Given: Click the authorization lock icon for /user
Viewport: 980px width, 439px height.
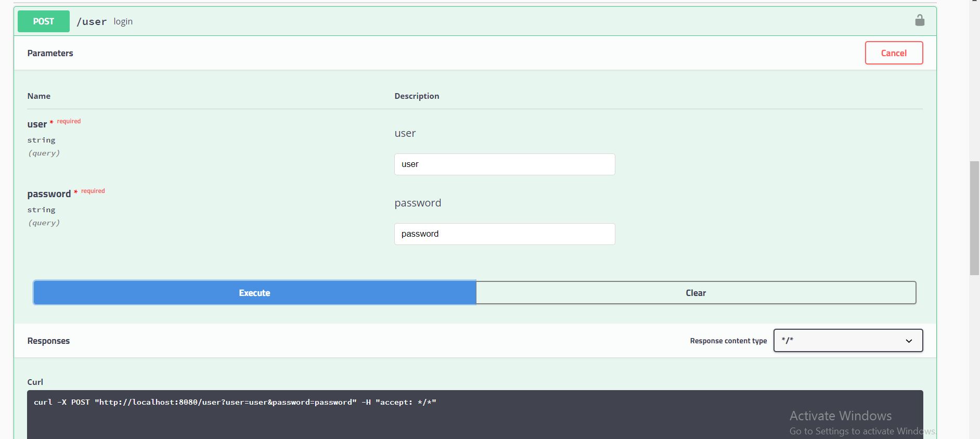Looking at the screenshot, I should pos(920,20).
